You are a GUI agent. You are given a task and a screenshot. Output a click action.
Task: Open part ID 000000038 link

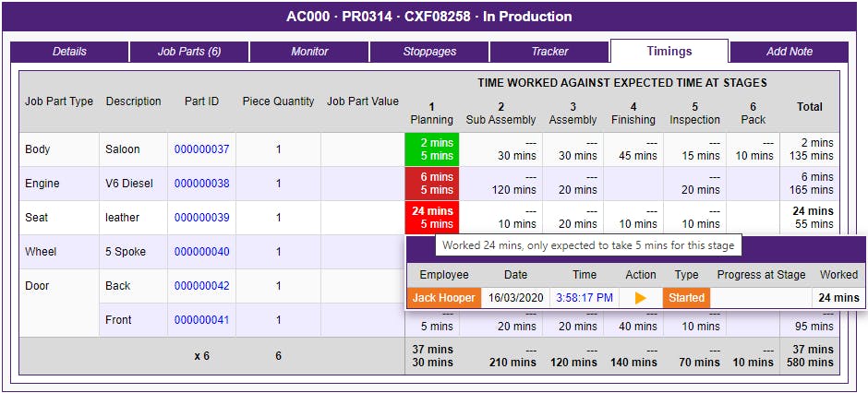pyautogui.click(x=201, y=184)
